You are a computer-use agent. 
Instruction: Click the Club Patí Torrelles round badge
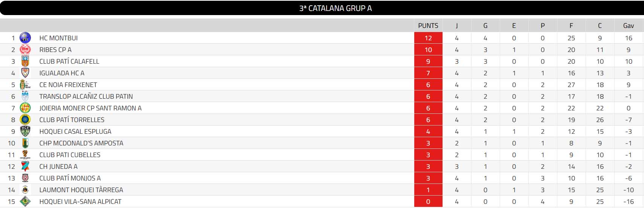point(25,119)
